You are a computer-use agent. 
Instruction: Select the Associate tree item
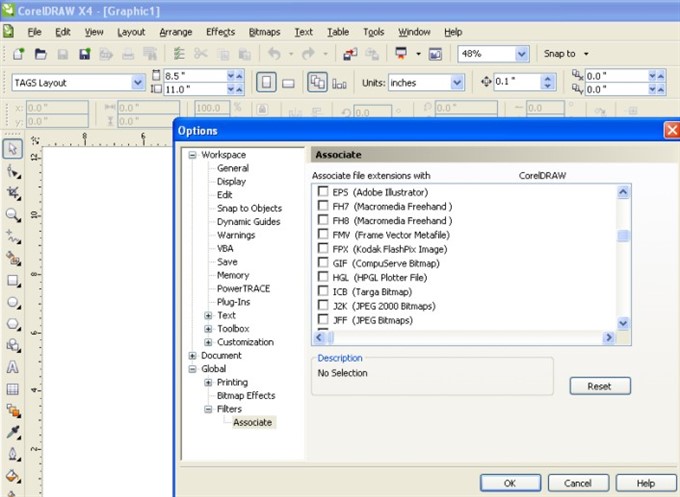coord(253,422)
